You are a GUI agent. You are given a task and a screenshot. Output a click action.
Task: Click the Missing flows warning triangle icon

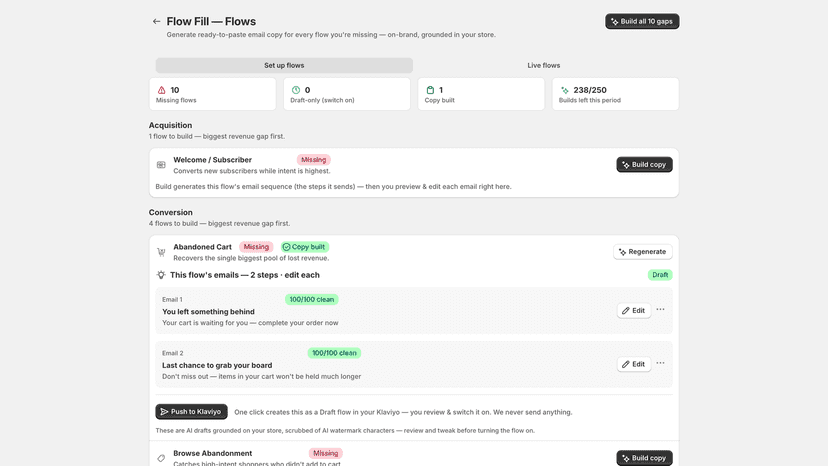pos(162,90)
